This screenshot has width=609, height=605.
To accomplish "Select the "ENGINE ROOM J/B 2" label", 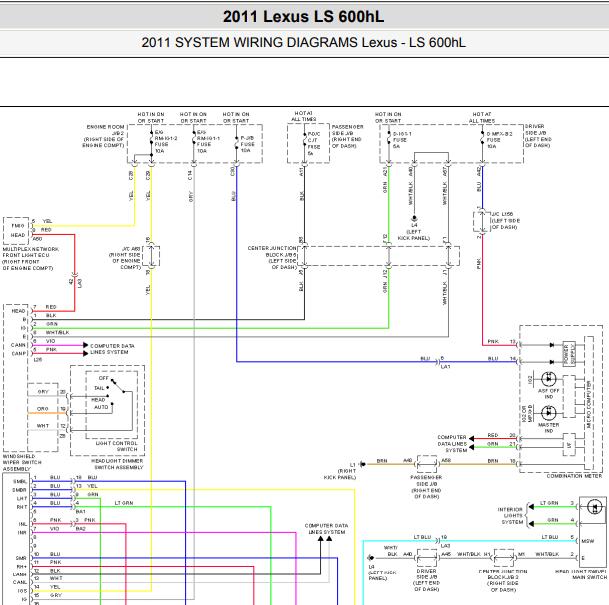I will click(105, 130).
